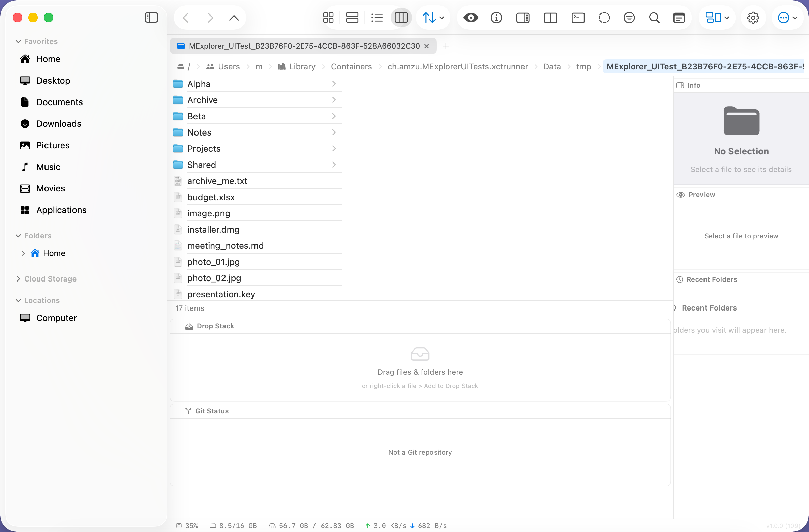Toggle dual pane split view
Viewport: 809px width, 532px height.
550,18
